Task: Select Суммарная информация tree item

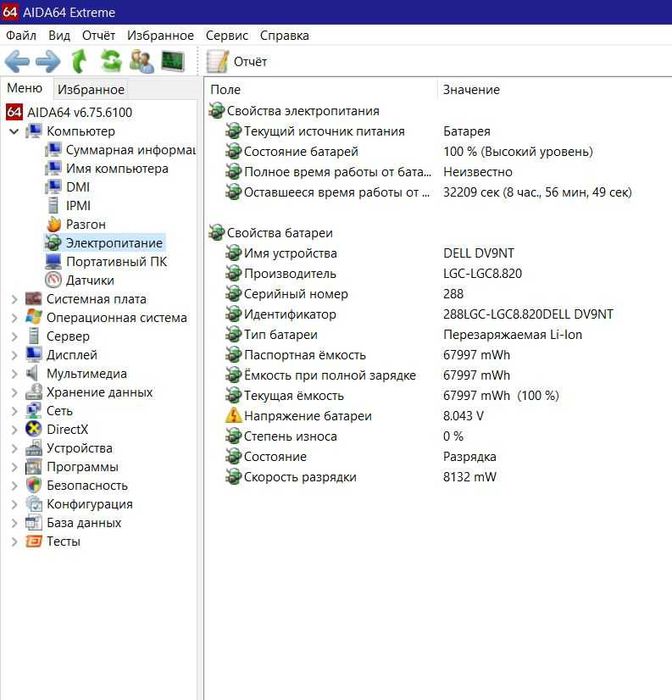Action: tap(130, 150)
